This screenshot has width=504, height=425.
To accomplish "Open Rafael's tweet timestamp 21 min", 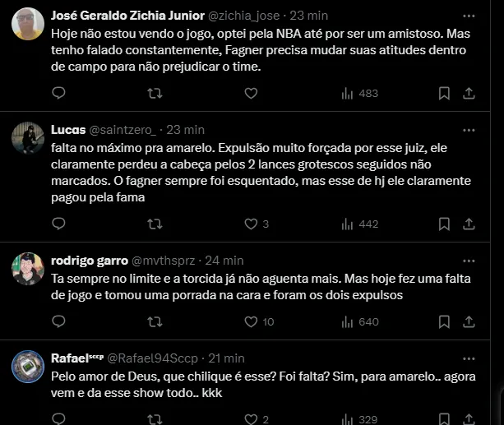I will 226,358.
